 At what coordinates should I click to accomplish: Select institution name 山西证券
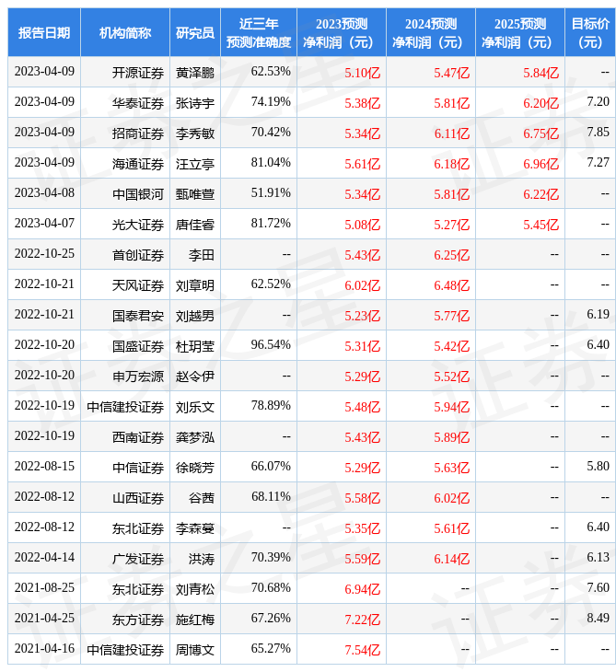pos(138,498)
